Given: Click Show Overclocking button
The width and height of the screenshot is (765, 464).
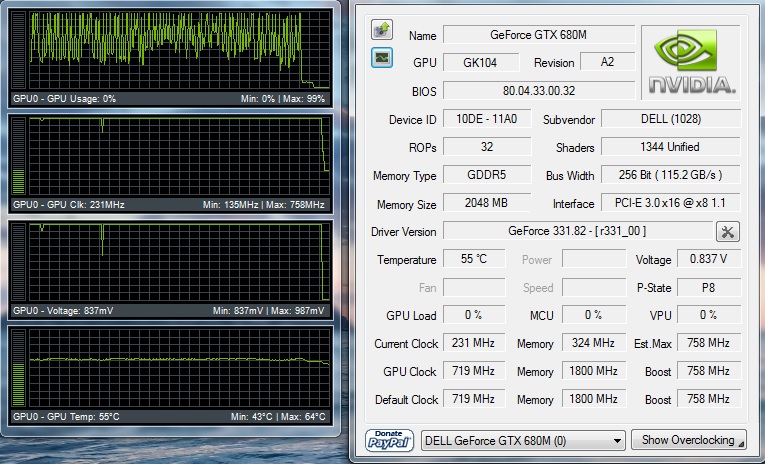Looking at the screenshot, I should tap(688, 440).
